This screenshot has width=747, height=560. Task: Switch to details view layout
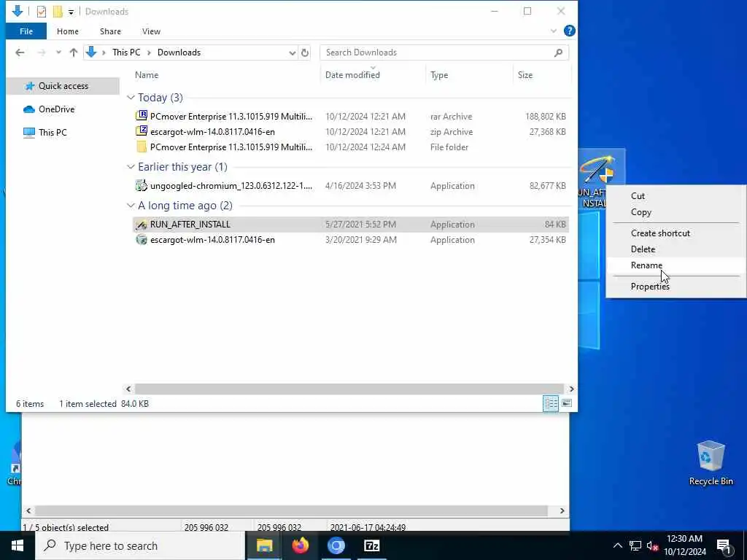coord(551,404)
